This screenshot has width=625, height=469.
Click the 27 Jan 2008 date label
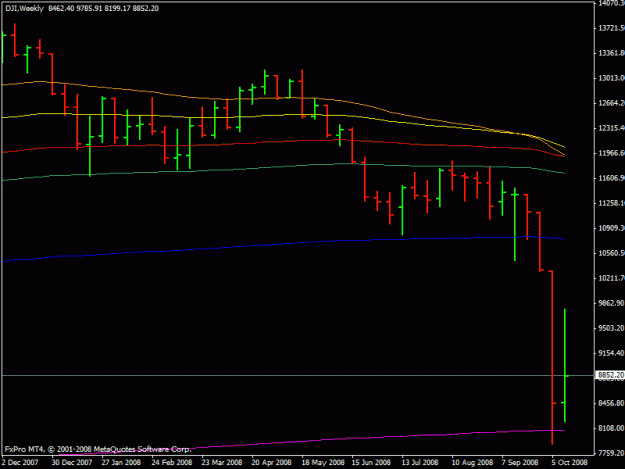(121, 462)
